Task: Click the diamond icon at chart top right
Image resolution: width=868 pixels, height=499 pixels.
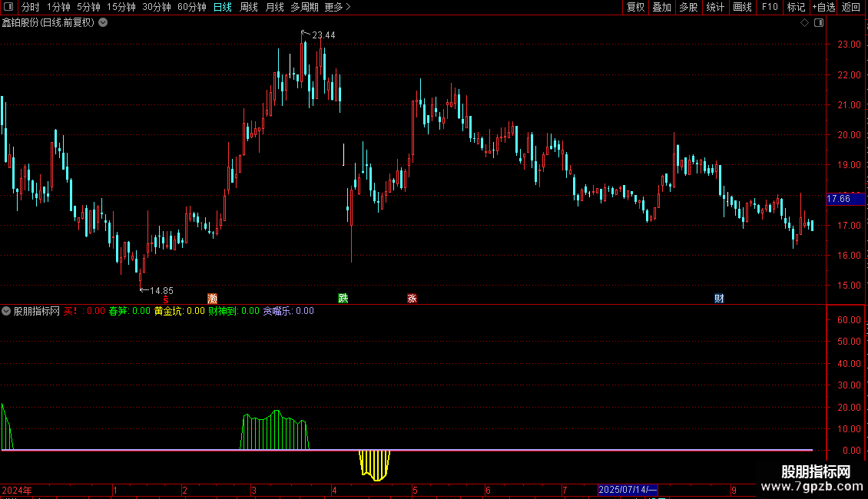Action: [804, 23]
